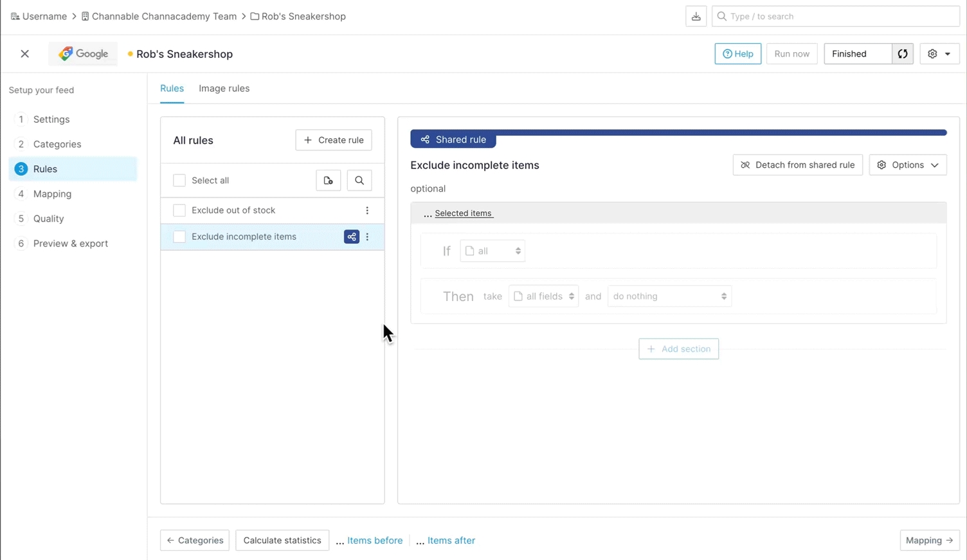Viewport: 967px width, 560px height.
Task: Open the 'all fields' dropdown in Then row
Action: tap(543, 296)
